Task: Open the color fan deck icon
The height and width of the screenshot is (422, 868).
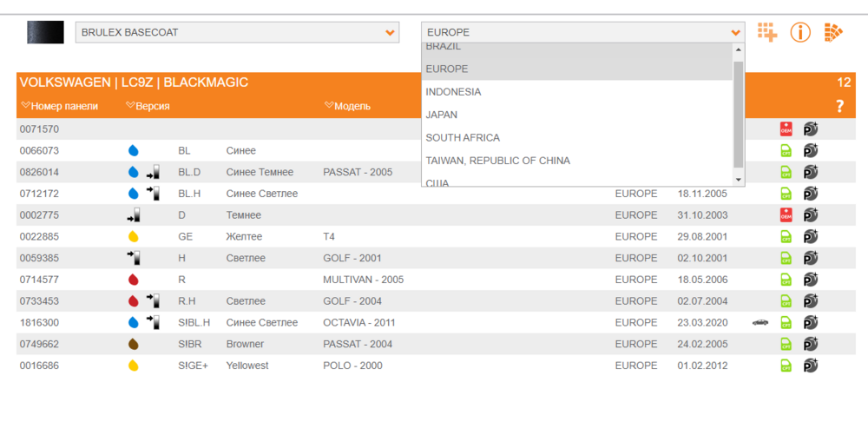Action: coord(833,33)
